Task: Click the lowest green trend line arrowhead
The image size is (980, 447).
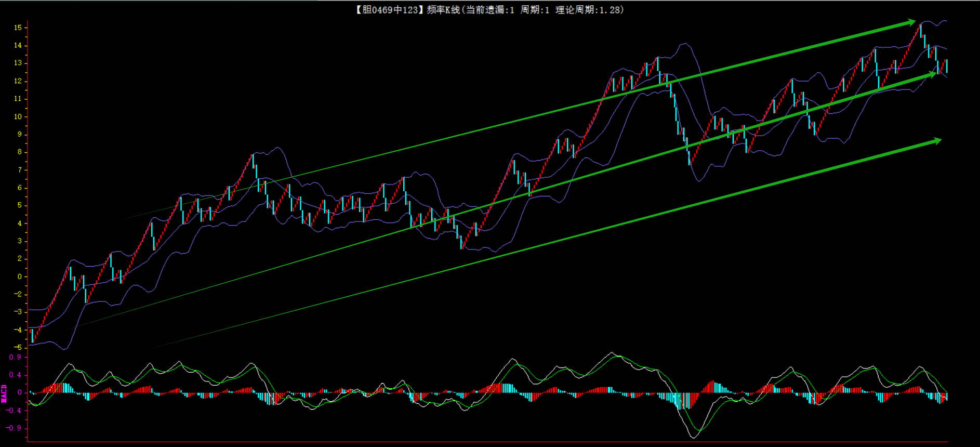Action: (936, 141)
